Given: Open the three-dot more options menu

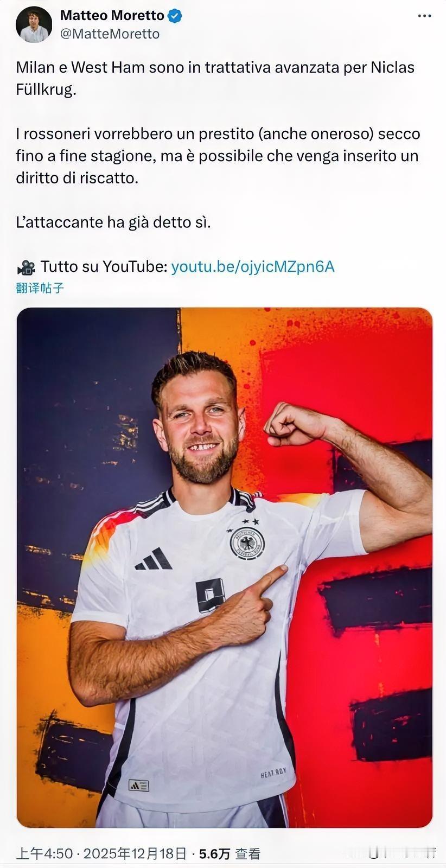Looking at the screenshot, I should tap(424, 16).
